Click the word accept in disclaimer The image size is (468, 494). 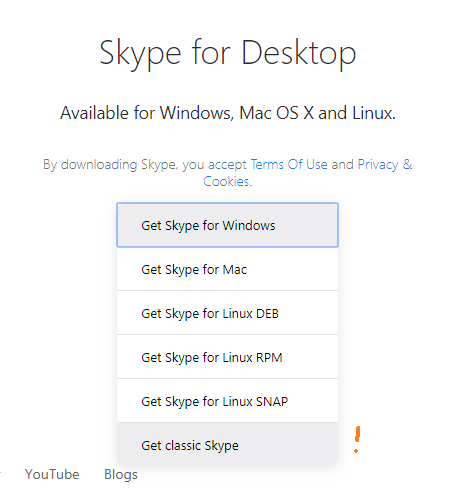pyautogui.click(x=227, y=165)
